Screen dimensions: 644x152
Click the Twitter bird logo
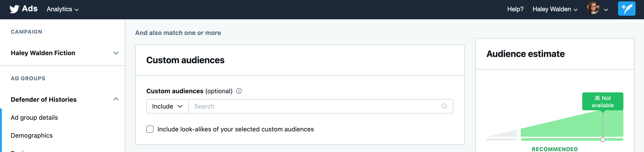(x=14, y=9)
